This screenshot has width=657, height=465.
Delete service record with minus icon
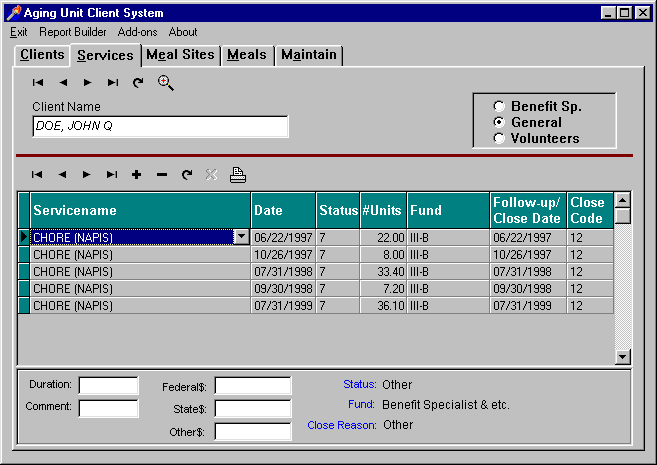(x=162, y=175)
